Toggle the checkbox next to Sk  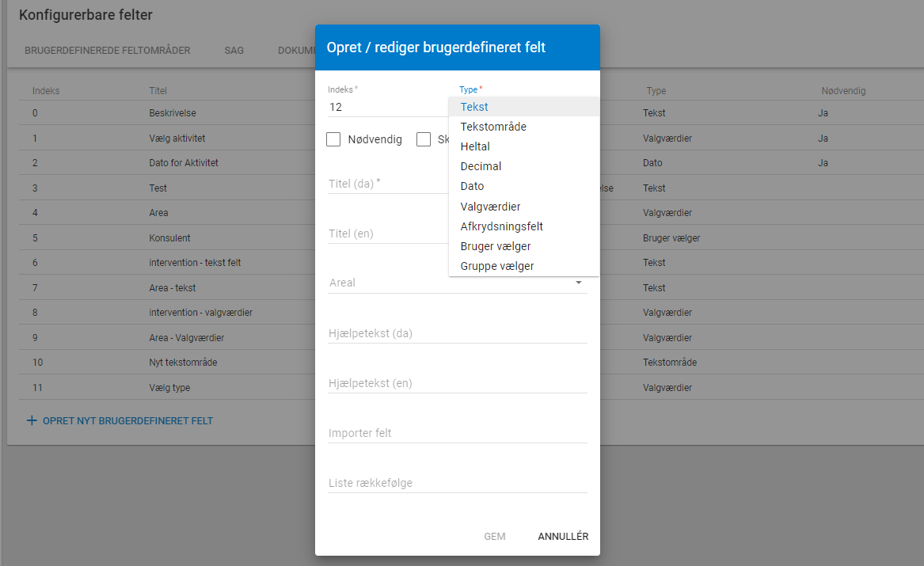point(424,139)
